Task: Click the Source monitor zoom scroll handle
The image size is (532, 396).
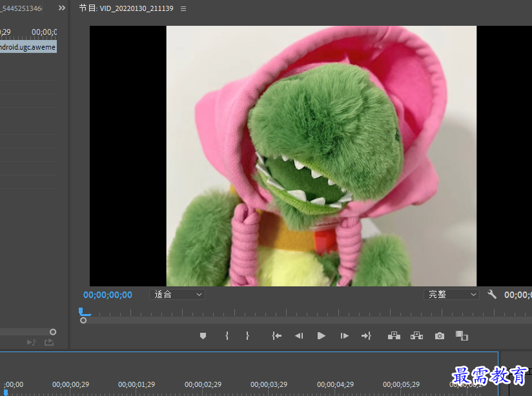Action: click(52, 332)
